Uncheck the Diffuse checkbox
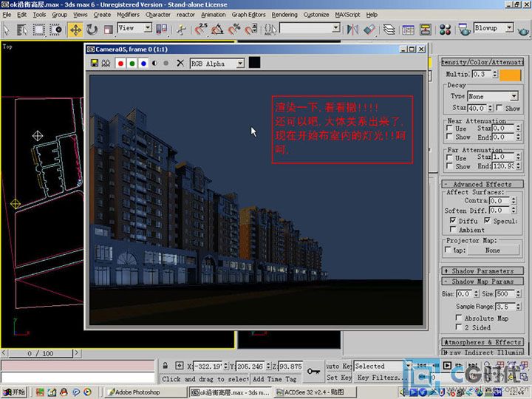Viewport: 532px width, 399px height. coord(453,220)
